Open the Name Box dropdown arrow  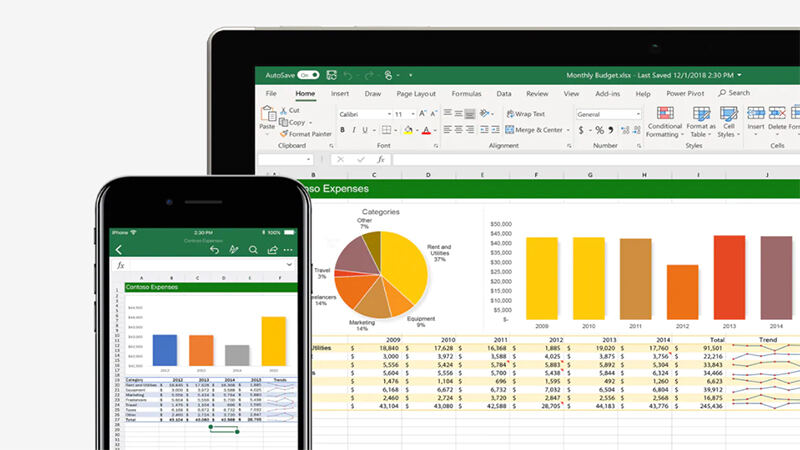308,160
